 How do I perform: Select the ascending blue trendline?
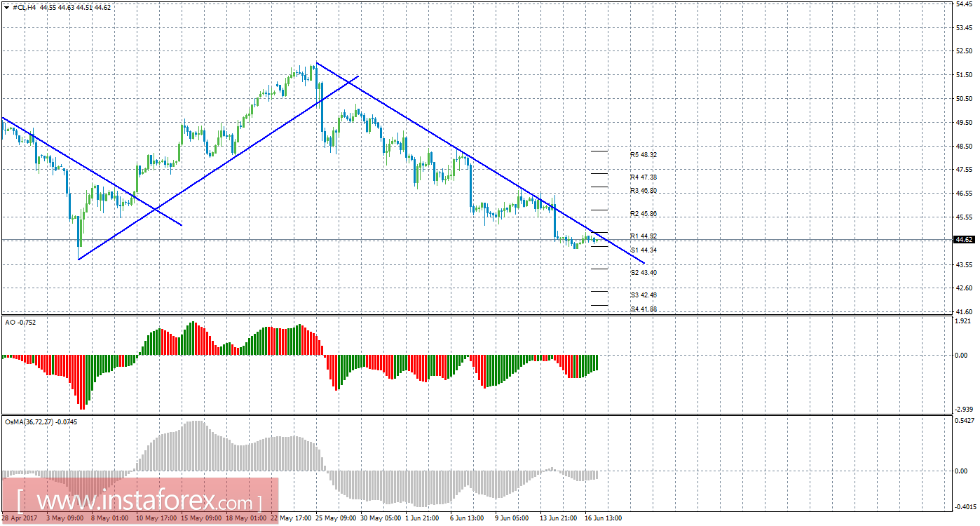(x=218, y=168)
